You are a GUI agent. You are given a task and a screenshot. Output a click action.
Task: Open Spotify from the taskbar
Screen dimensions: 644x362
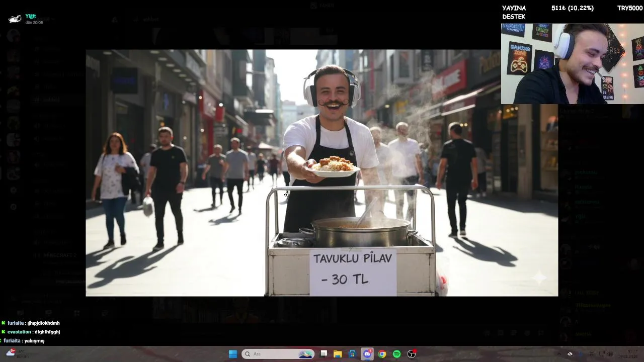click(396, 354)
